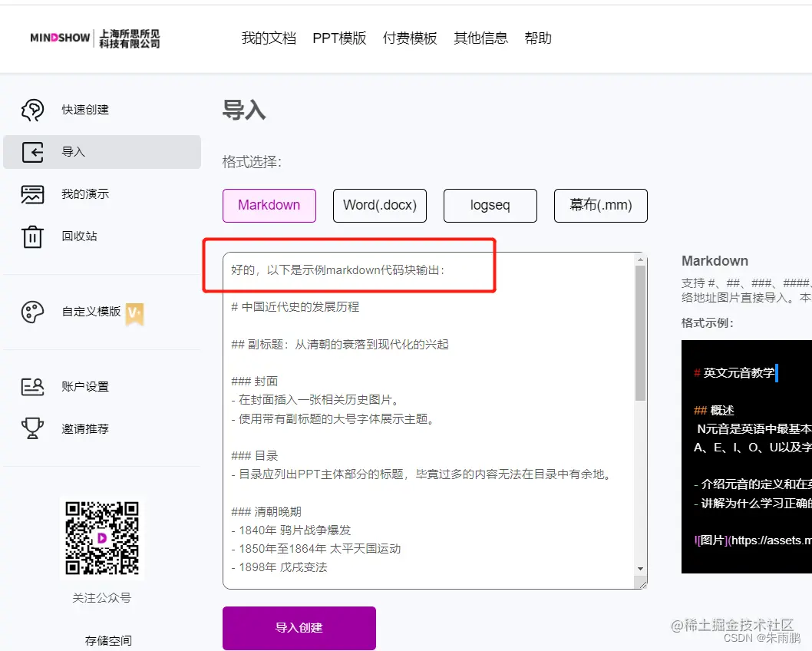The image size is (812, 651).
Task: Open the 付费模板 paid templates page
Action: click(x=410, y=38)
